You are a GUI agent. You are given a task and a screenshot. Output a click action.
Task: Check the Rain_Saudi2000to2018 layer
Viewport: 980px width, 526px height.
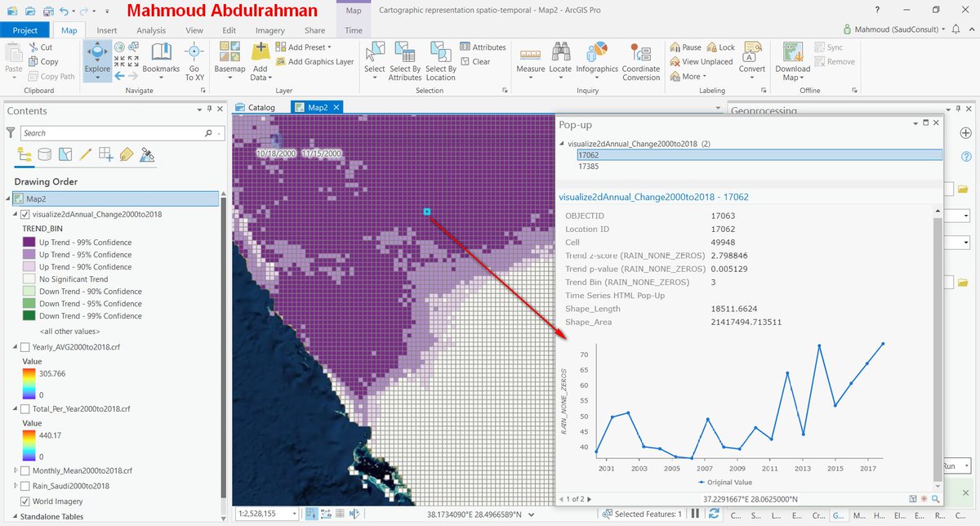coord(24,486)
